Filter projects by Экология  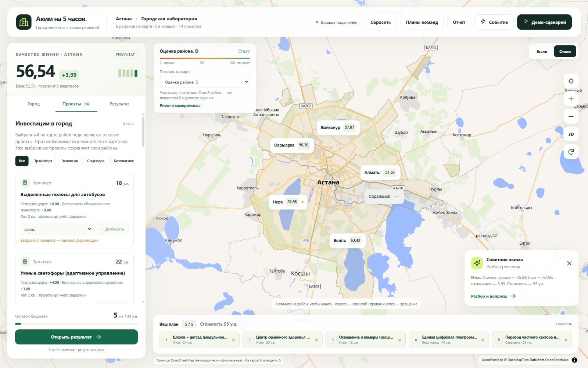tap(69, 161)
